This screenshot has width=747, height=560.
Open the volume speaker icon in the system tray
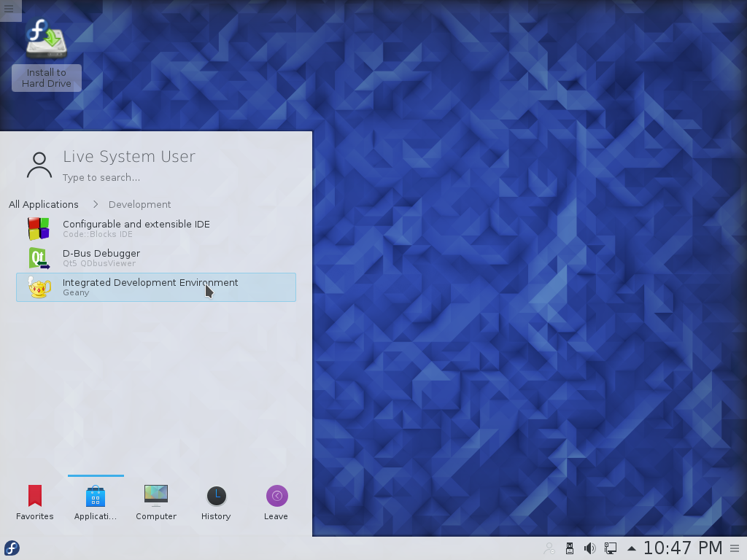coord(589,548)
